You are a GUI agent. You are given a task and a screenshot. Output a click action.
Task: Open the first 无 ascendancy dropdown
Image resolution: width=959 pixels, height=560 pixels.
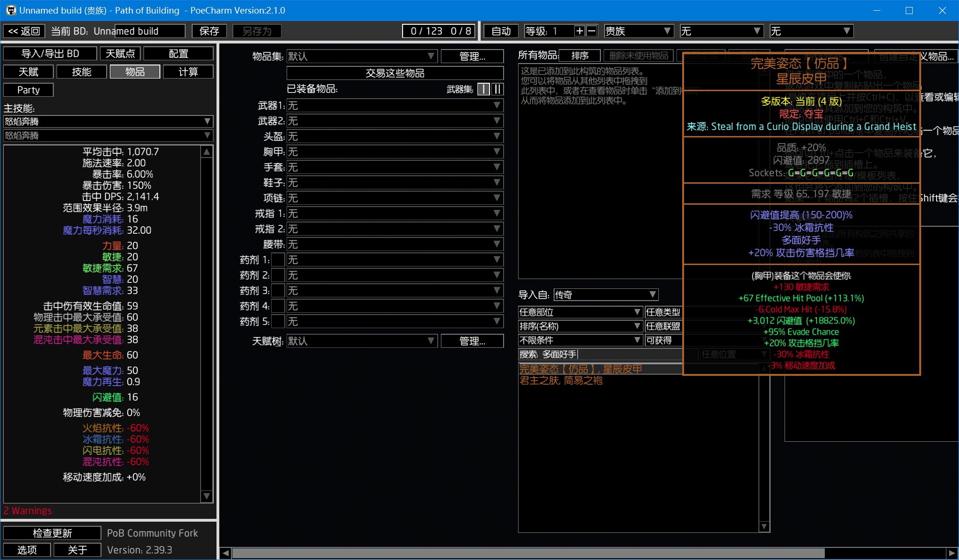point(721,31)
